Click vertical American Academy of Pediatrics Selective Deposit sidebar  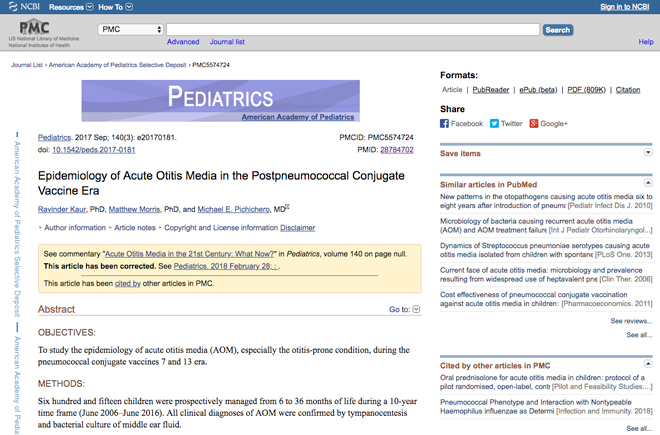click(x=17, y=230)
